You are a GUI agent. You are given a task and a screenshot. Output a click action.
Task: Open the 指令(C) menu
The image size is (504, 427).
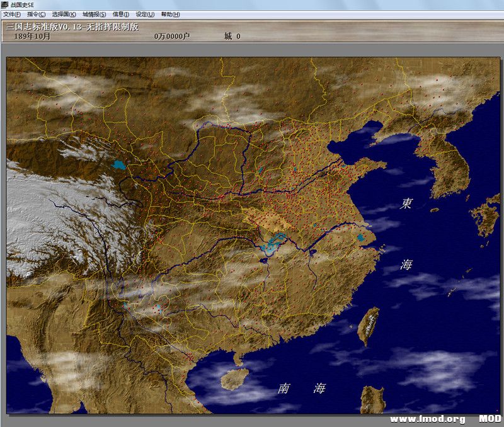point(37,14)
